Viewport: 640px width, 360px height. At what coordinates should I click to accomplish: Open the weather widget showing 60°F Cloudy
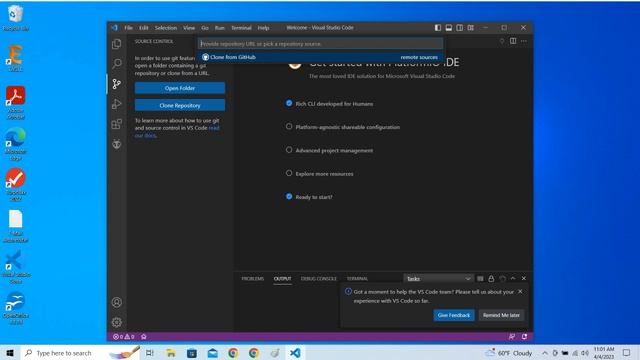point(509,353)
